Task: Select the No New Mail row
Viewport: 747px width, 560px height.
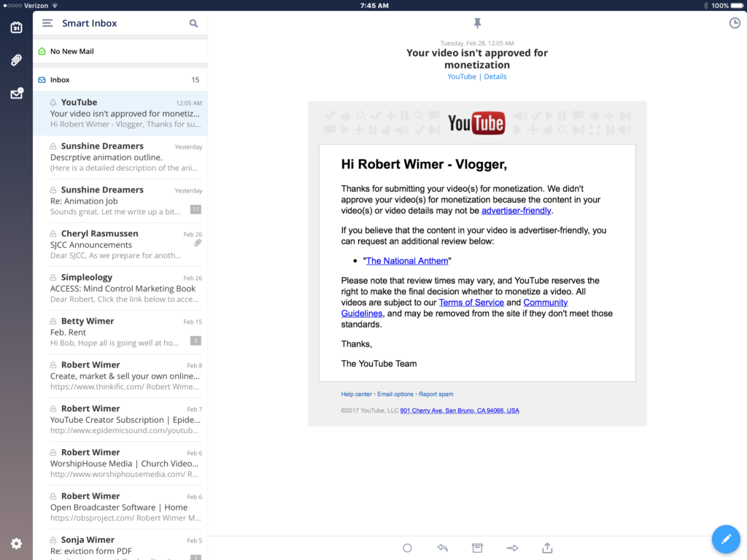Action: point(120,51)
